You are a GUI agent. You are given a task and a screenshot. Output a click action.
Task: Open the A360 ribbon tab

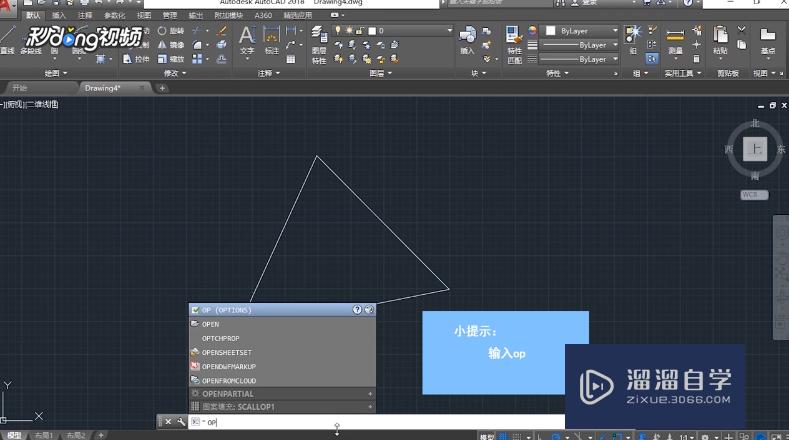pos(263,16)
